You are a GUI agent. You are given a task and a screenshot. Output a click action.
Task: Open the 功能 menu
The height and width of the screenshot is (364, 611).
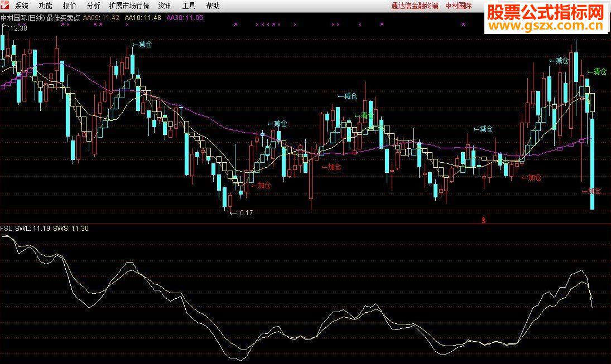pos(46,6)
